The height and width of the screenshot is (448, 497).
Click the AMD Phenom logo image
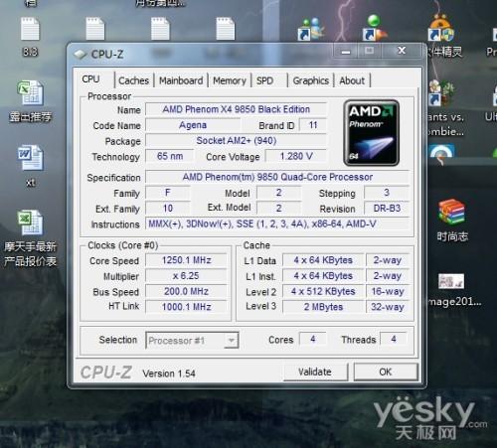coord(371,133)
